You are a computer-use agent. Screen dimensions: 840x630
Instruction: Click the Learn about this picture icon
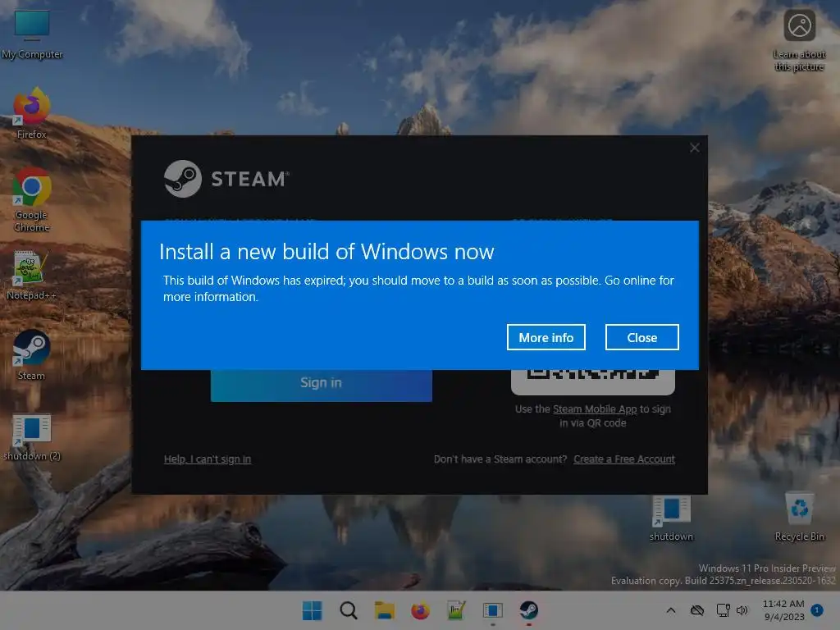(799, 40)
